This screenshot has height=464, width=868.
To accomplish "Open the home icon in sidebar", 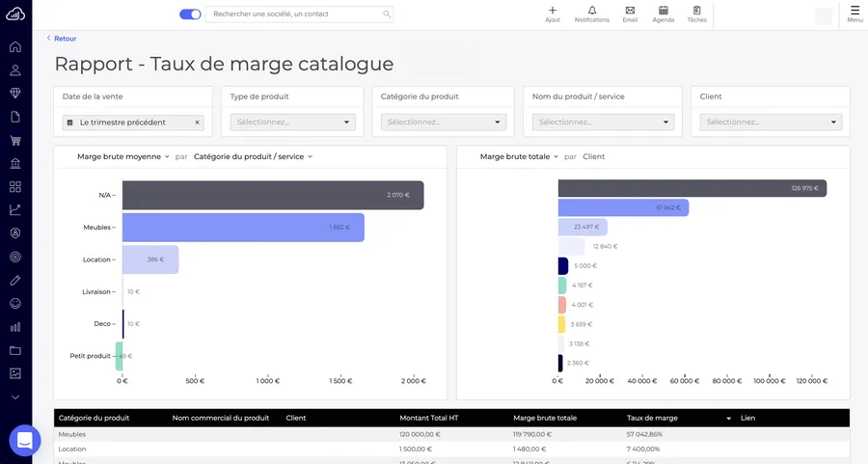I will (15, 46).
